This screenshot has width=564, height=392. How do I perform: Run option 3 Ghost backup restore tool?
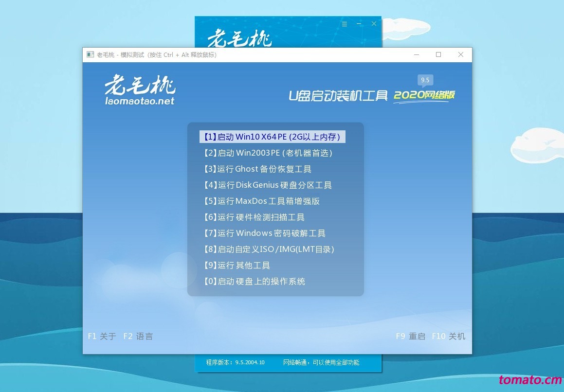coord(257,169)
